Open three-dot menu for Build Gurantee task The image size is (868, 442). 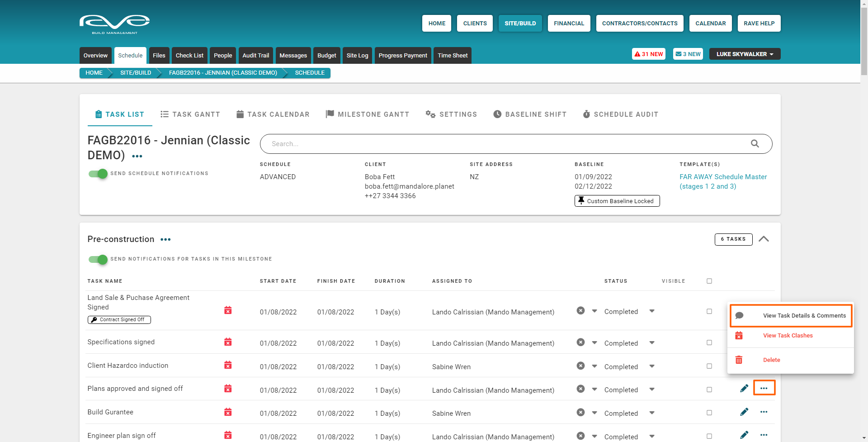point(764,412)
